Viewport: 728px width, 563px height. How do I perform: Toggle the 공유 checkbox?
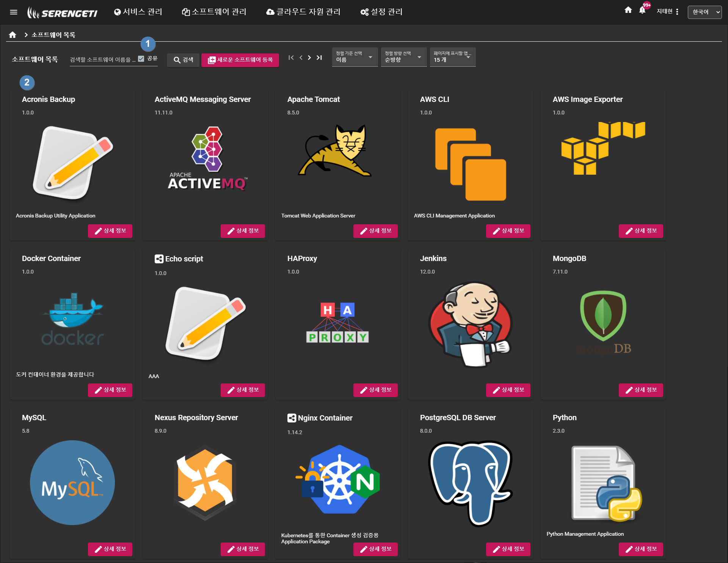pyautogui.click(x=141, y=59)
